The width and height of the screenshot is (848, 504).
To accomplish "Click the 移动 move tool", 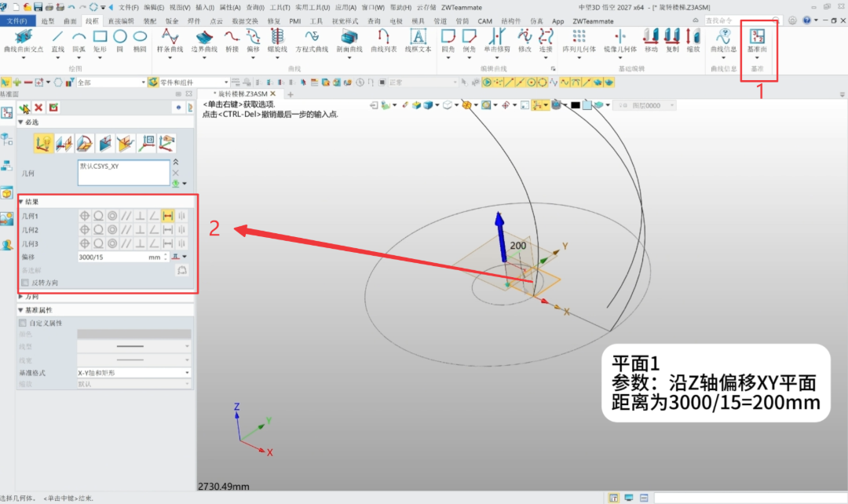I will pos(651,42).
